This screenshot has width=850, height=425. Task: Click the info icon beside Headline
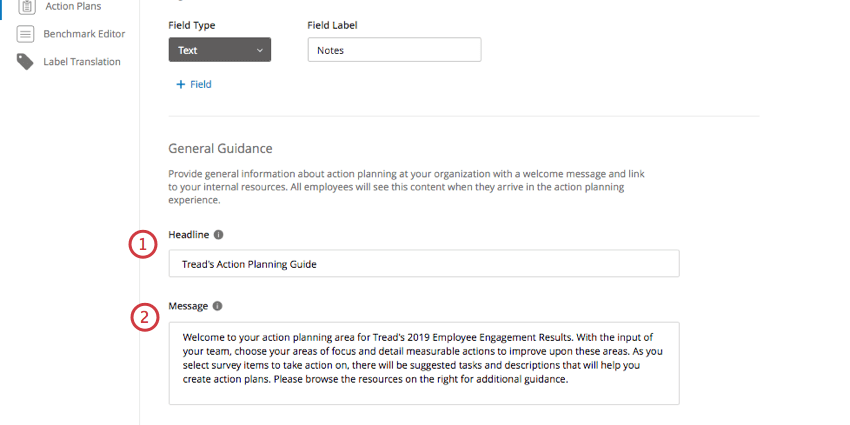click(x=218, y=235)
